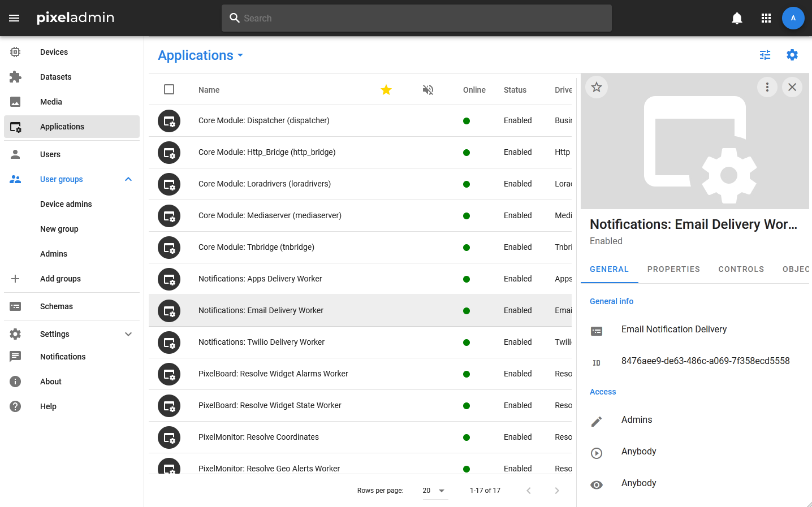Image resolution: width=812 pixels, height=507 pixels.
Task: Open the three-dot menu in details panel
Action: (767, 87)
